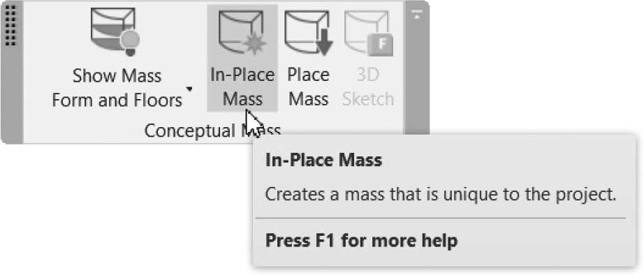644x275 pixels.
Task: Click the lightbulb on the Show Mass icon
Action: (130, 43)
